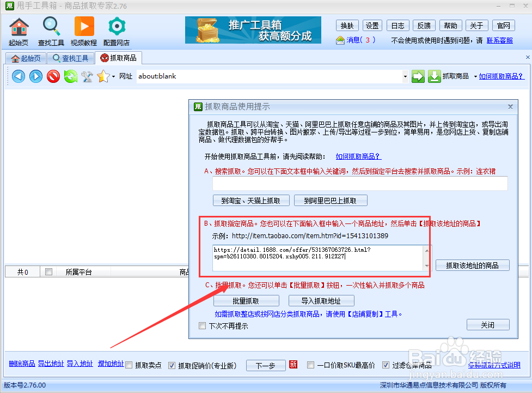The image size is (532, 393).
Task: Click 到淘宝、天猫上抓取 button
Action: click(251, 201)
